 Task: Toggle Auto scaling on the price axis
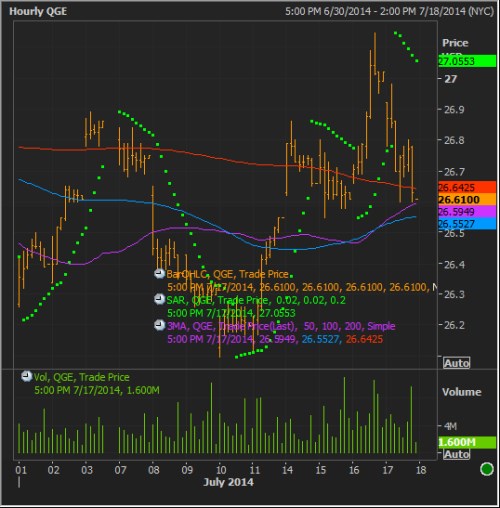(x=456, y=363)
